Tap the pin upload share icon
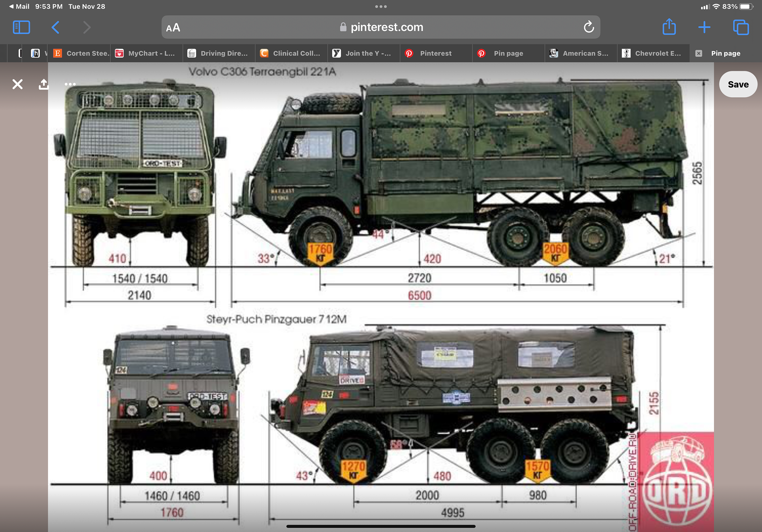This screenshot has height=532, width=762. pos(44,84)
